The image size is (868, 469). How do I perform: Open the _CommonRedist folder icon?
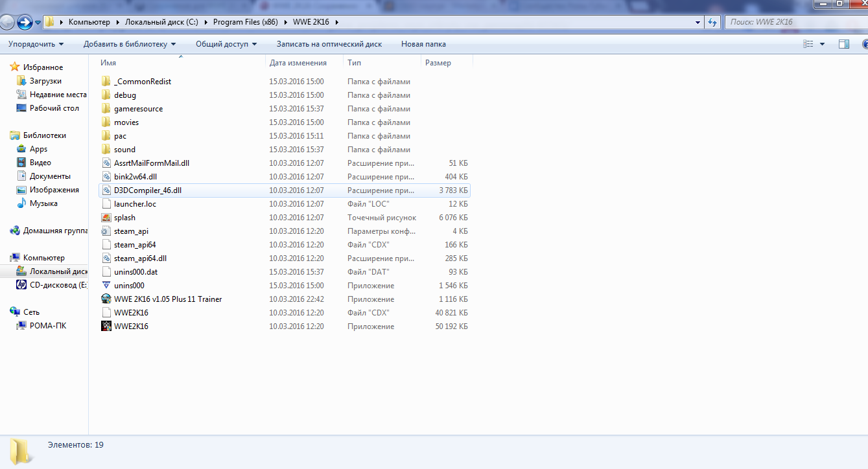(x=107, y=82)
